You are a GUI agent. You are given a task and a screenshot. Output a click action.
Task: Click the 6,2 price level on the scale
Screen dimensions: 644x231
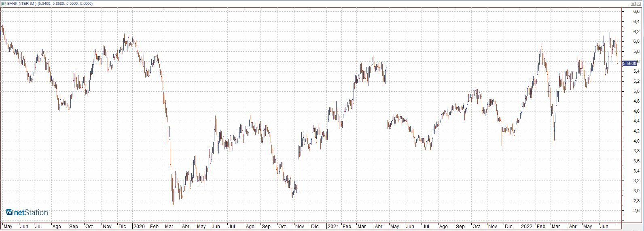tap(636, 31)
